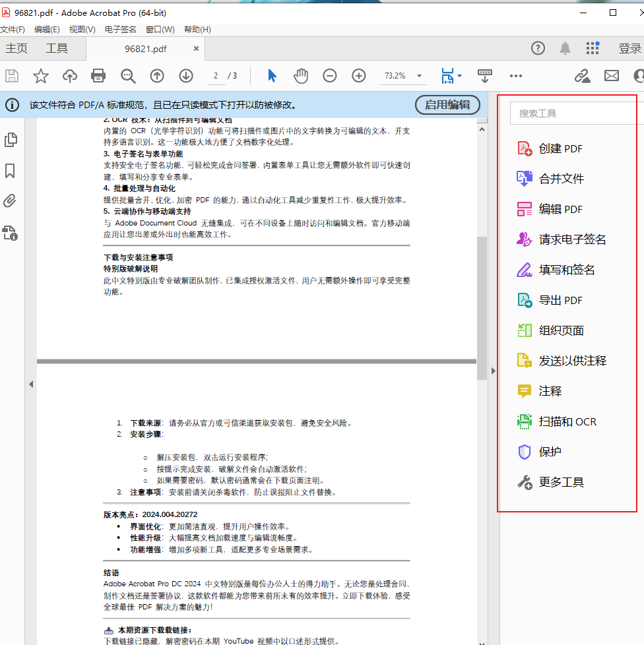Go to previous page arrow icon
The width and height of the screenshot is (644, 645).
(157, 76)
